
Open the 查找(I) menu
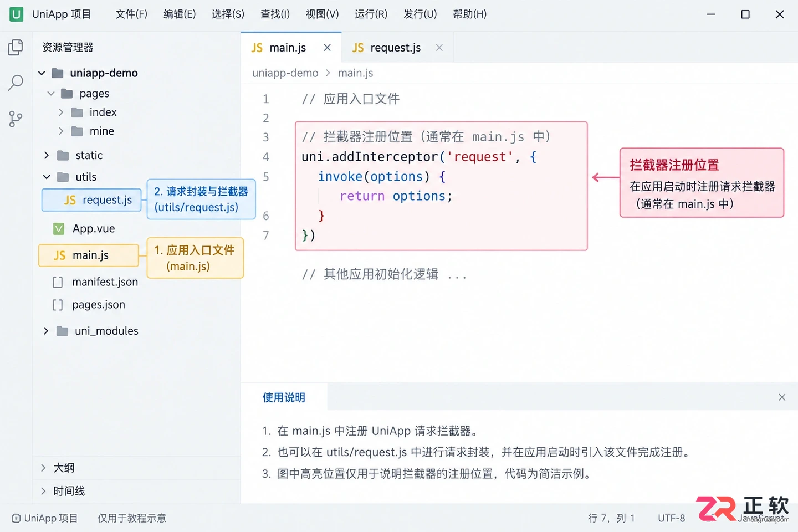(x=275, y=14)
